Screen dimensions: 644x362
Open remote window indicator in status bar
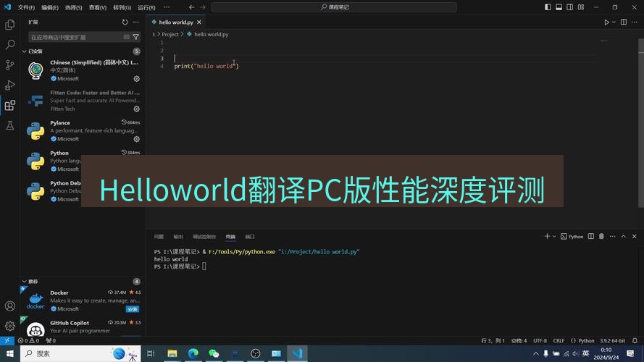tap(7, 341)
